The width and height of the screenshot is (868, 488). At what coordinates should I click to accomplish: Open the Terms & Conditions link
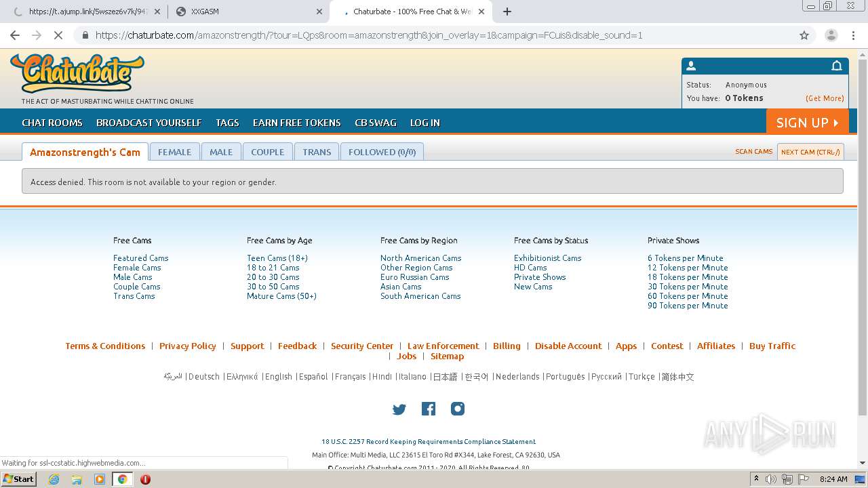point(105,346)
